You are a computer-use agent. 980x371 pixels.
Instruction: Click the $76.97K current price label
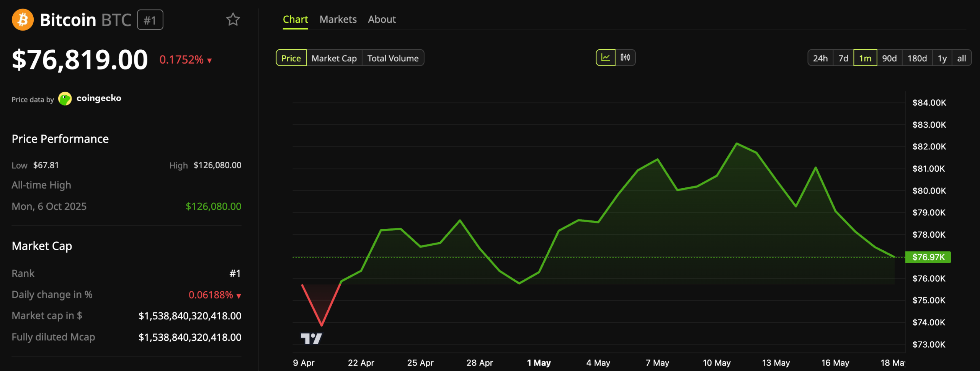pyautogui.click(x=928, y=257)
